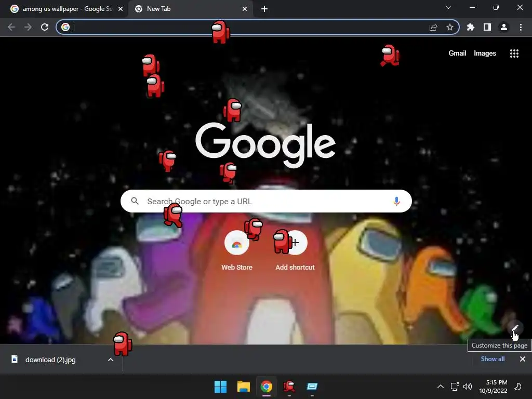Screen dimensions: 532x399
Task: Click the Show all downloads link
Action: (x=493, y=359)
